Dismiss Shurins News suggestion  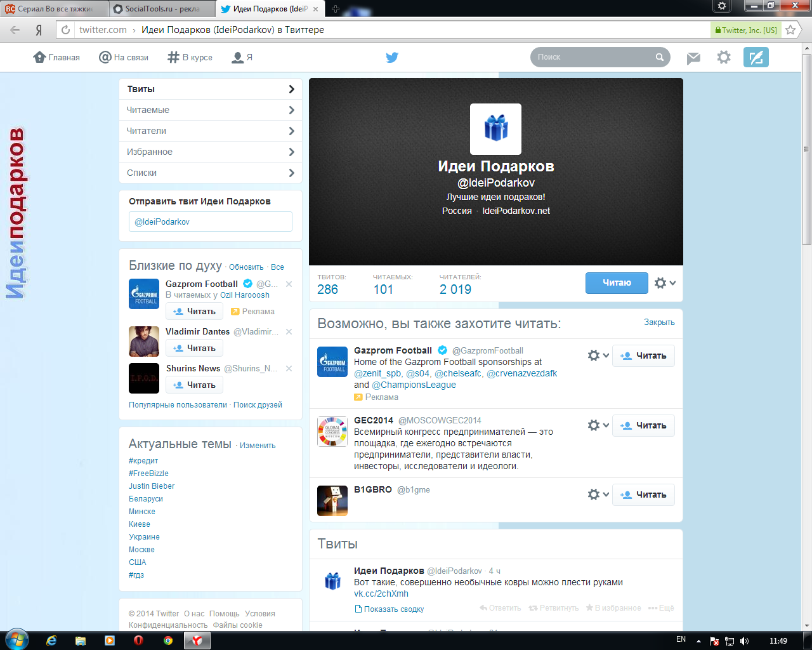click(x=289, y=368)
